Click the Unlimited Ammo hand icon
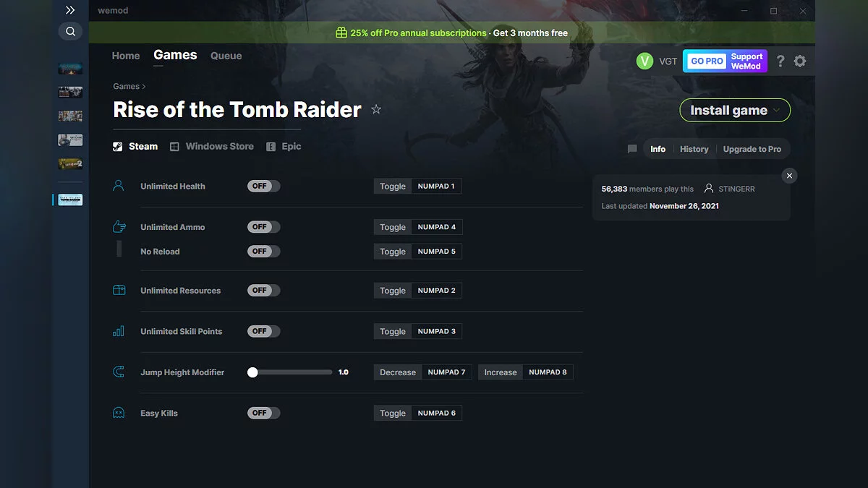 coord(119,226)
